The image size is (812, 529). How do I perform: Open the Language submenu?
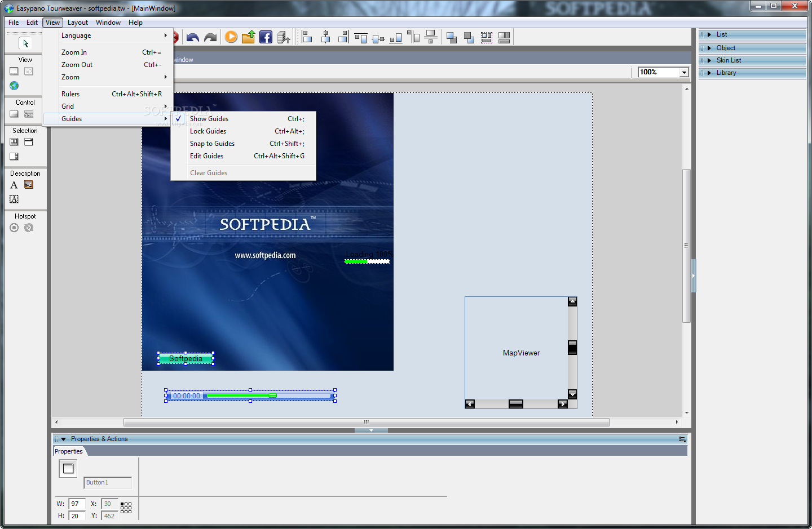[108, 35]
